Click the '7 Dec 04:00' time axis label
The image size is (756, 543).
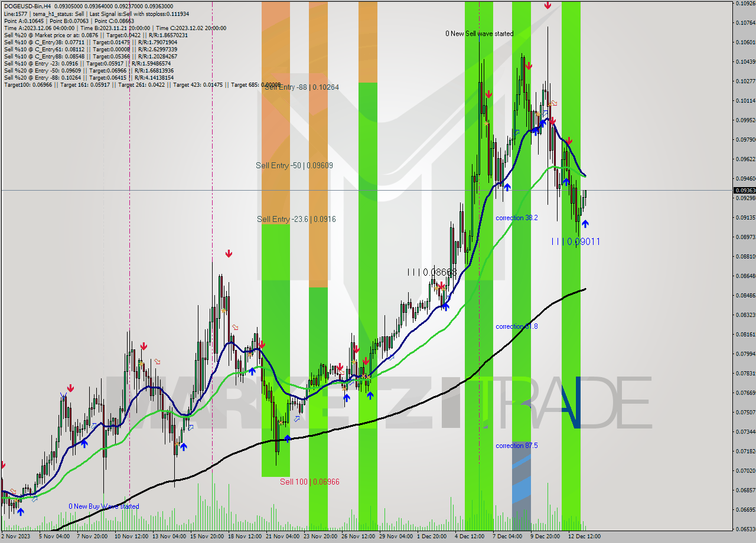click(507, 537)
